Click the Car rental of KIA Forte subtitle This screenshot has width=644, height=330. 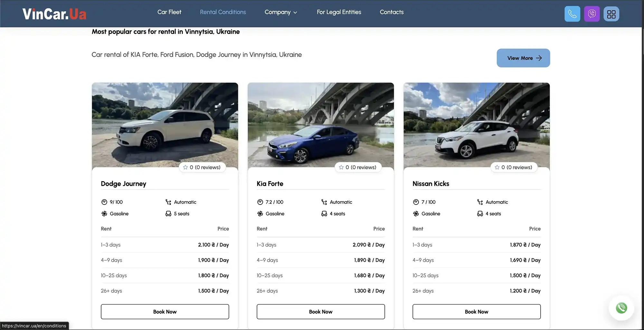196,55
